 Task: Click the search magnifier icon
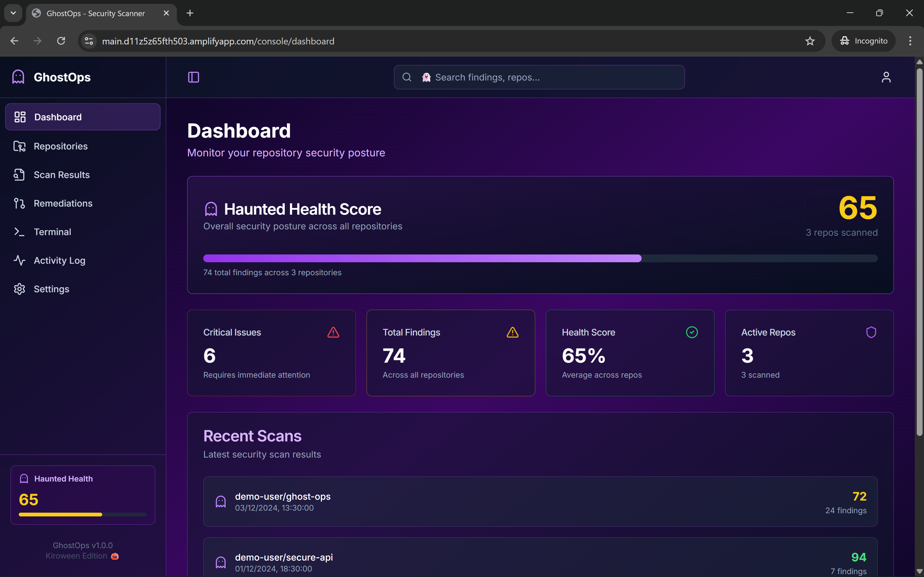(x=407, y=77)
